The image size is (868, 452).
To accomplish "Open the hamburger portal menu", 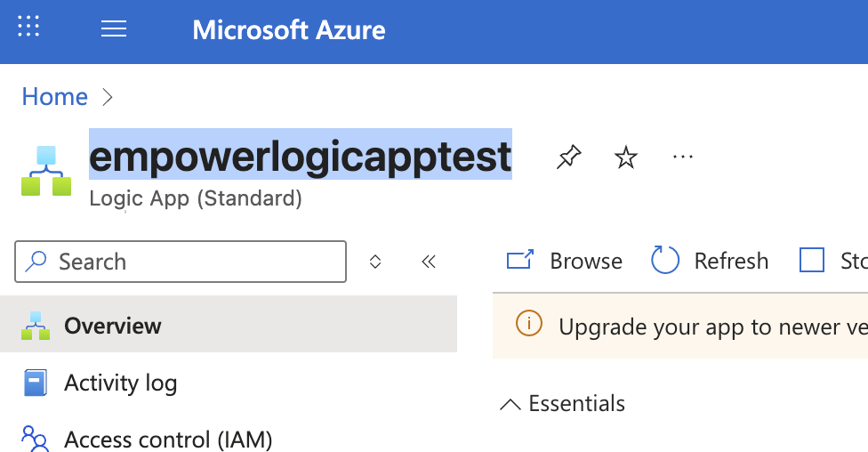I will point(114,28).
